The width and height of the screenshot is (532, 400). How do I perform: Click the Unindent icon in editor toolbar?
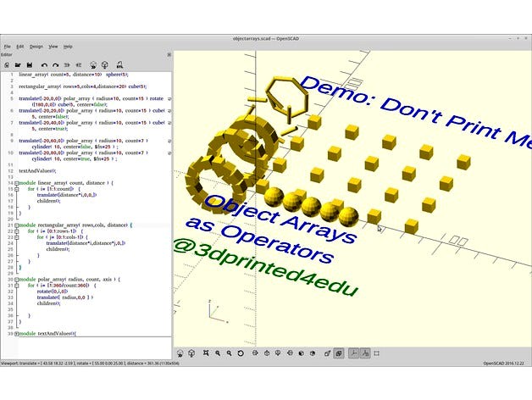click(67, 65)
